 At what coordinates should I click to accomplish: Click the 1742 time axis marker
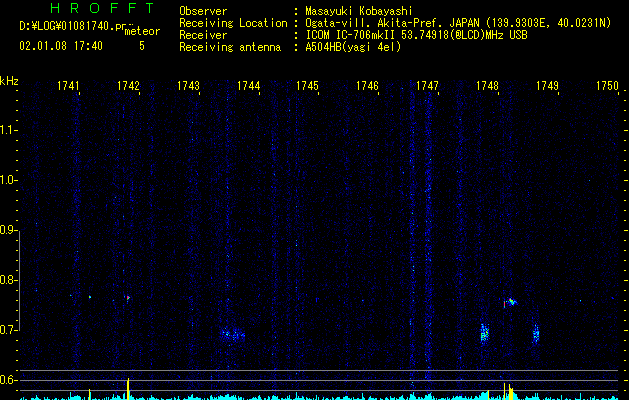pyautogui.click(x=128, y=86)
